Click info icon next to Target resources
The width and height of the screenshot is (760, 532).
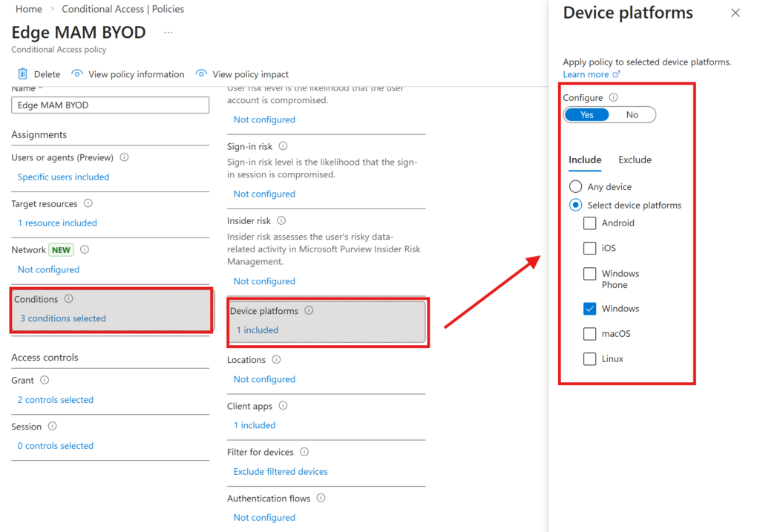click(x=88, y=204)
